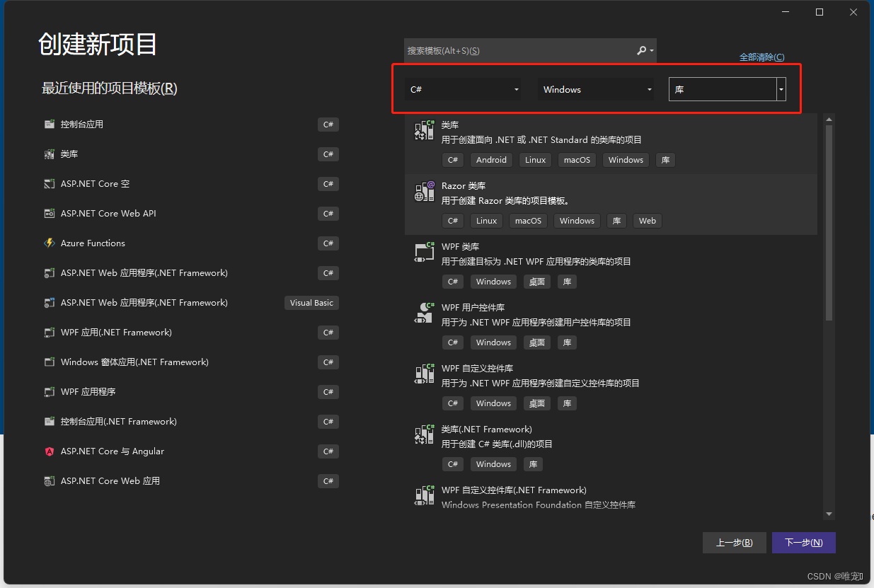Select the WPF 类库 template title
874x588 pixels.
(x=461, y=246)
